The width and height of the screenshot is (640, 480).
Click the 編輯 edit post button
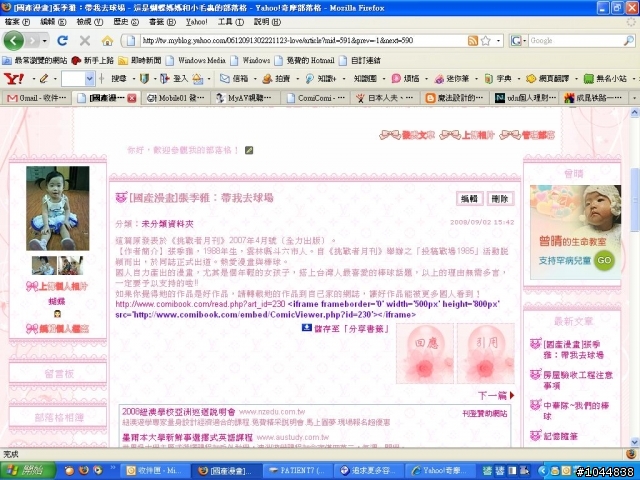click(469, 199)
